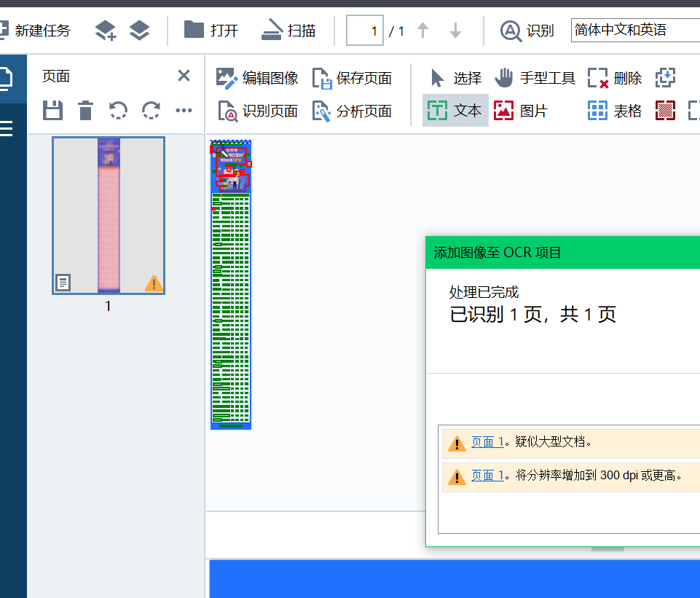The width and height of the screenshot is (700, 598).
Task: Click the page number input field
Action: coord(365,31)
